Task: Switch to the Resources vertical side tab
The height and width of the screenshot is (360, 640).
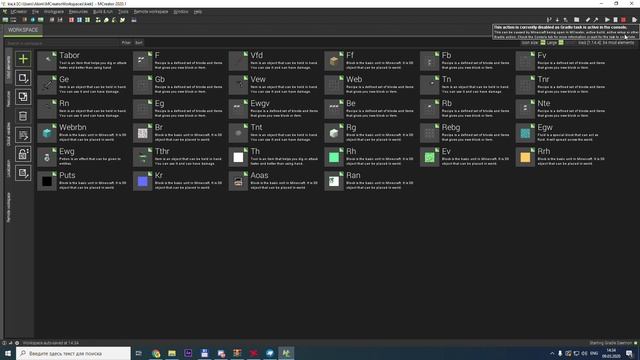Action: [x=8, y=98]
